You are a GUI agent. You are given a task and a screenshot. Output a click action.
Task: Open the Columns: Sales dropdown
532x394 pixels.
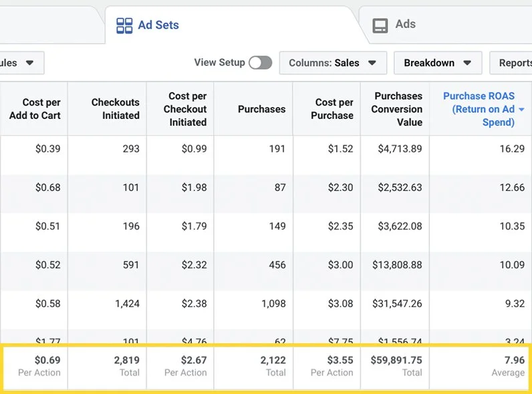332,63
